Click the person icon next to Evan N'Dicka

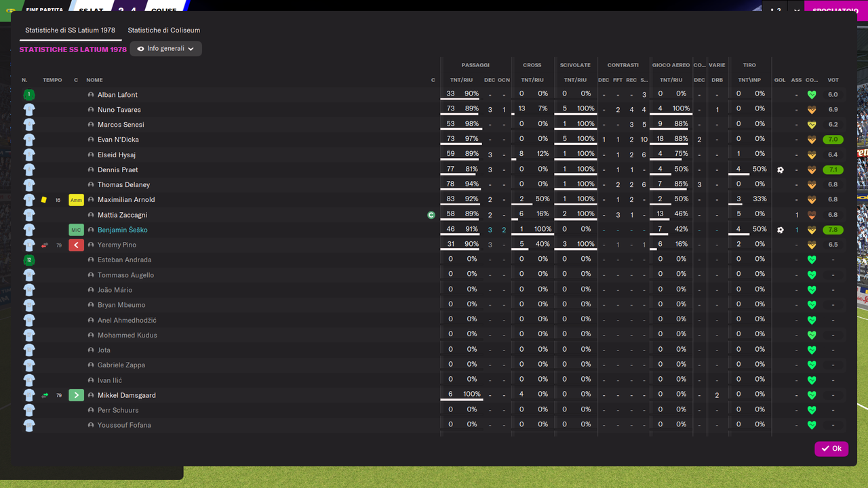pyautogui.click(x=91, y=140)
